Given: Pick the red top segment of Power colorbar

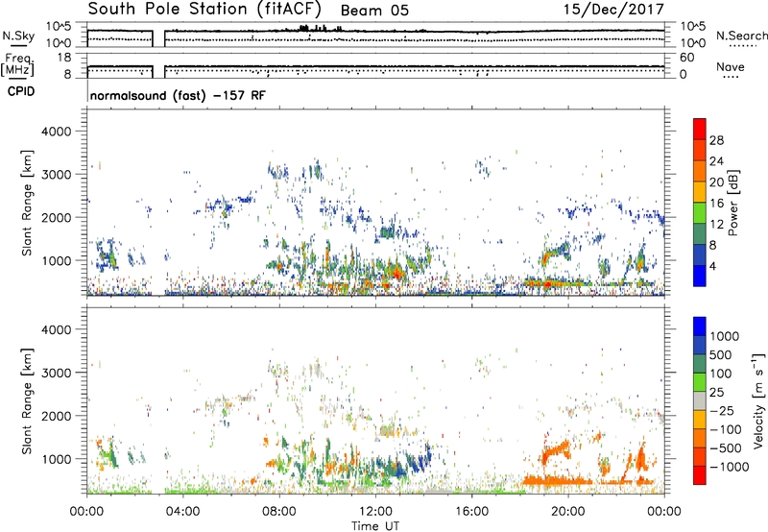Looking at the screenshot, I should click(700, 129).
